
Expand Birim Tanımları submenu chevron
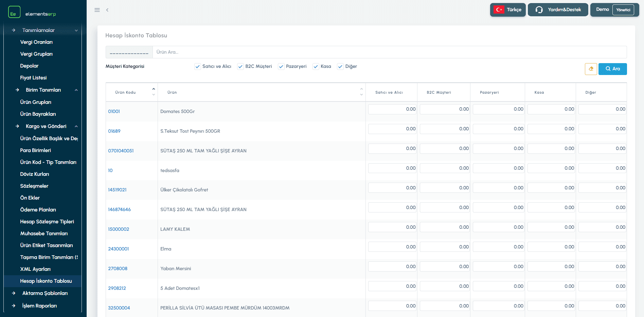click(76, 90)
